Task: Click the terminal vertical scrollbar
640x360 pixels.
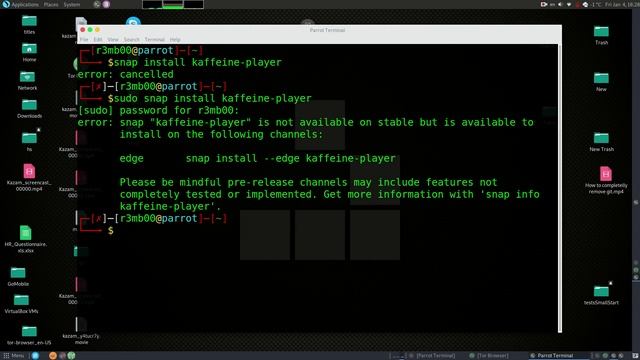Action: point(560,188)
